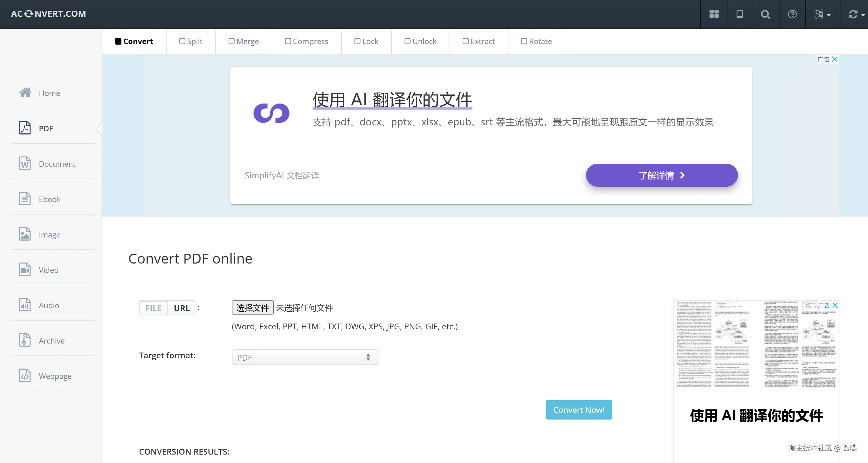
Task: Open the Archive zip file icon
Action: click(x=25, y=340)
